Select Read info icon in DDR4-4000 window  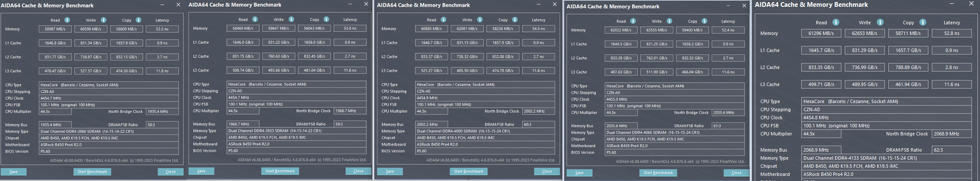[x=444, y=20]
